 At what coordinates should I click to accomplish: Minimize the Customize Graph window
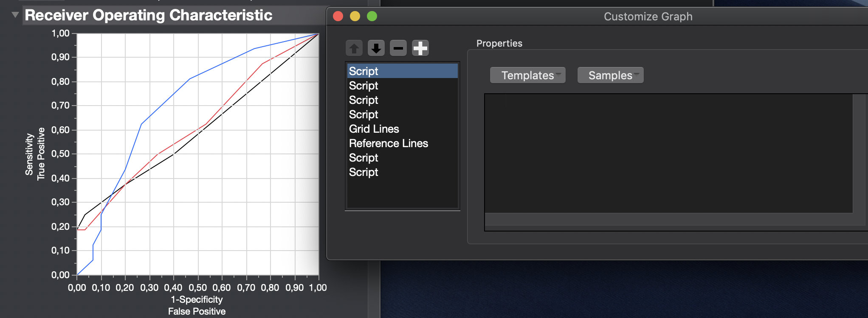pos(355,16)
